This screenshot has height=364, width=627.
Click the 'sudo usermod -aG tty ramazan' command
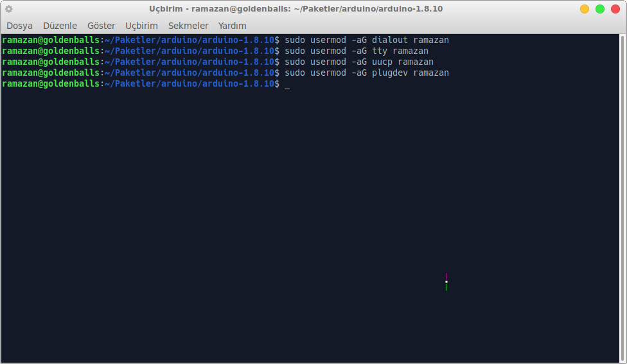click(x=357, y=51)
